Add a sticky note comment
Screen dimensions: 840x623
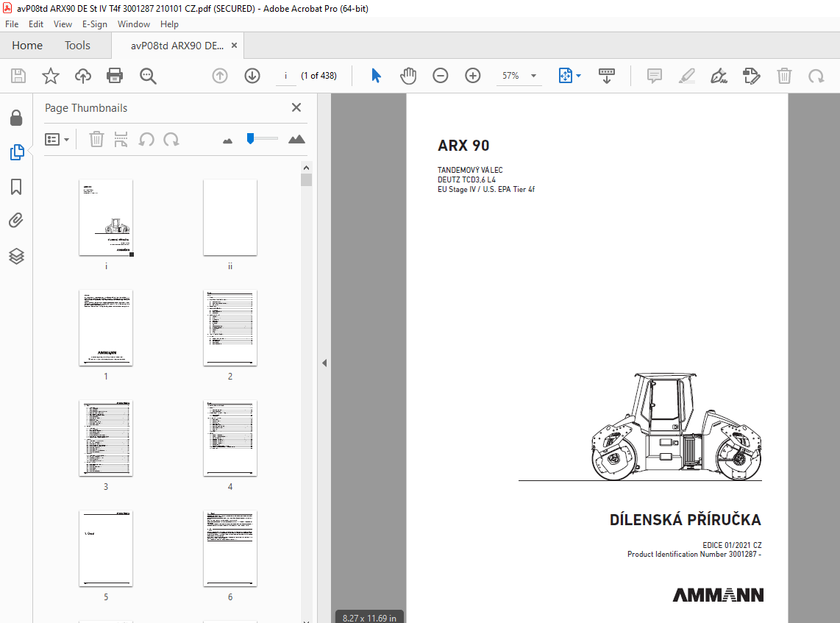654,76
